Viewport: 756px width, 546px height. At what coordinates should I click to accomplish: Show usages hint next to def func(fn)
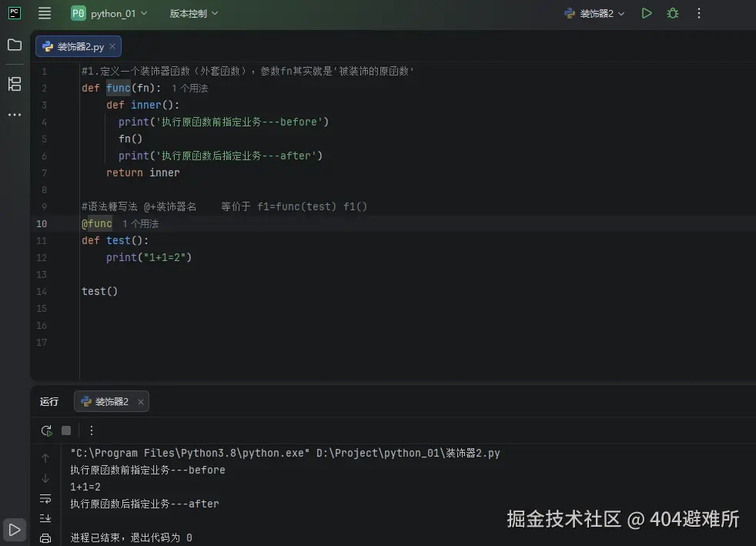click(x=190, y=89)
